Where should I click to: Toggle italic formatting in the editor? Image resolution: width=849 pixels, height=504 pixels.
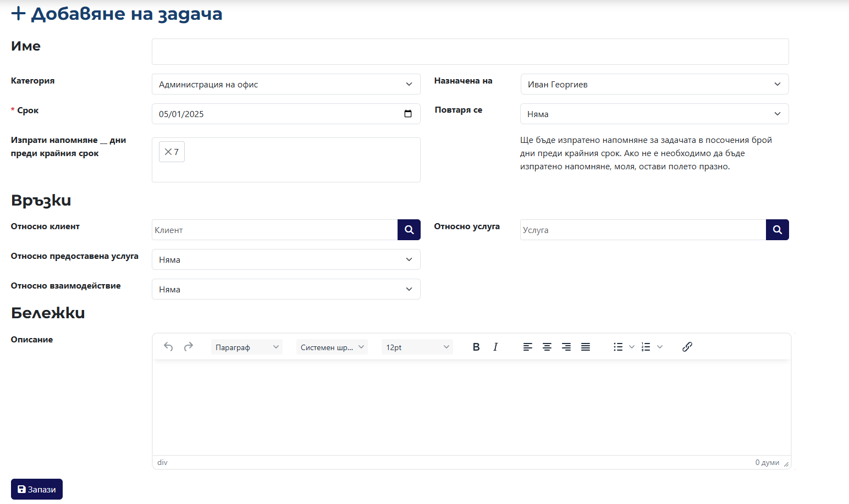coord(495,347)
